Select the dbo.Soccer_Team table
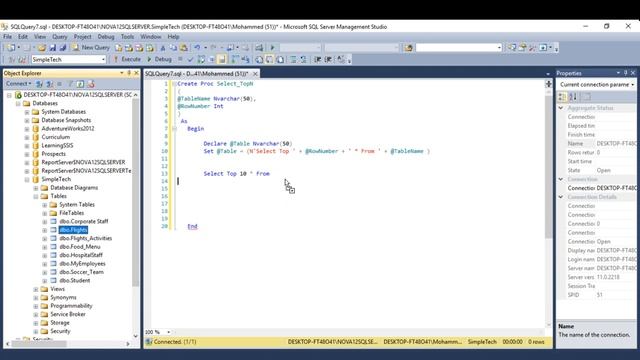The height and width of the screenshot is (360, 640). click(81, 272)
